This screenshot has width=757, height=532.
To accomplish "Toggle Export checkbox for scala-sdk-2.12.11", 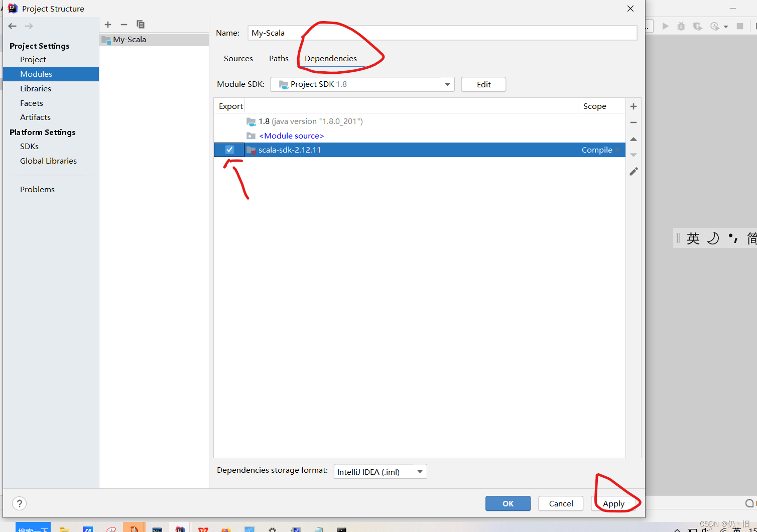I will 229,150.
